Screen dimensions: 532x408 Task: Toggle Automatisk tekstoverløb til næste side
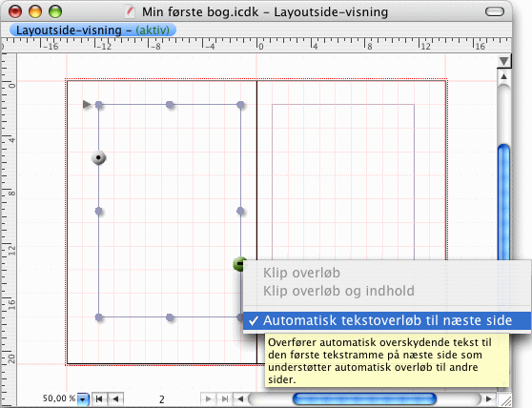click(x=387, y=320)
